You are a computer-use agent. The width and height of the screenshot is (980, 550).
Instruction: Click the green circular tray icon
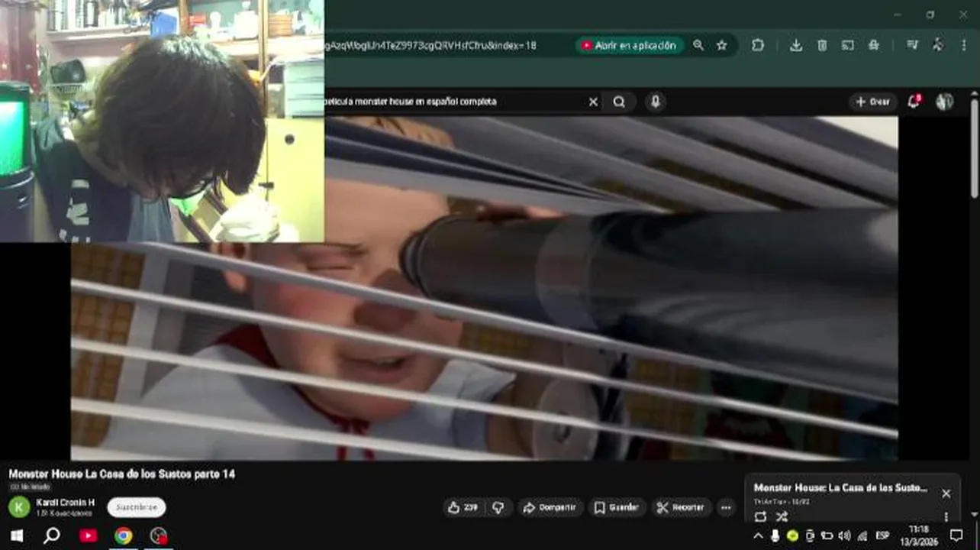coord(792,535)
